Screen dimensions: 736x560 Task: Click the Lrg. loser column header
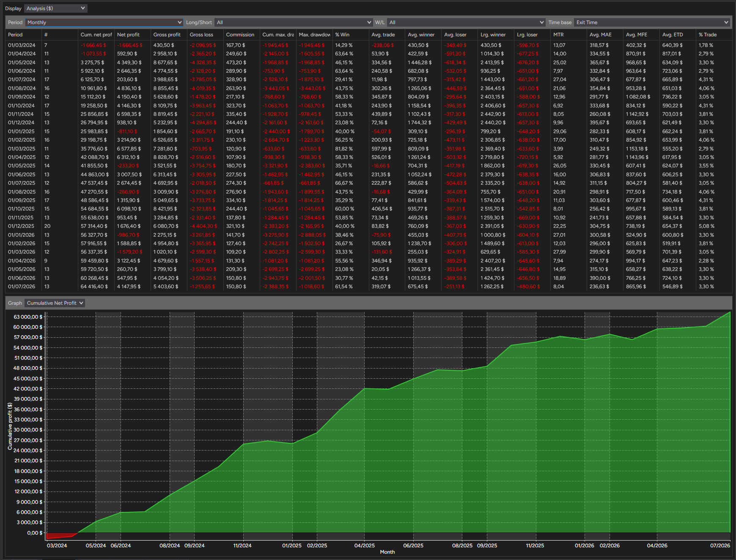(533, 35)
